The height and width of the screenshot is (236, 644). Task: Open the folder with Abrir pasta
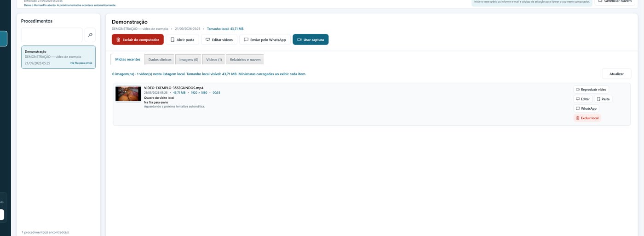click(x=182, y=39)
